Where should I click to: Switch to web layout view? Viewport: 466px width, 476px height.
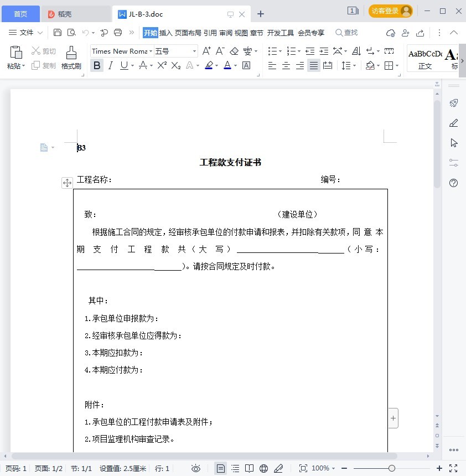coord(264,468)
